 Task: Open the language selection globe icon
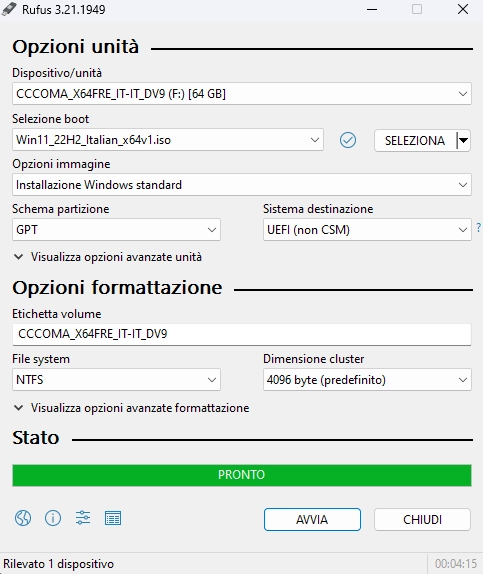tap(23, 518)
